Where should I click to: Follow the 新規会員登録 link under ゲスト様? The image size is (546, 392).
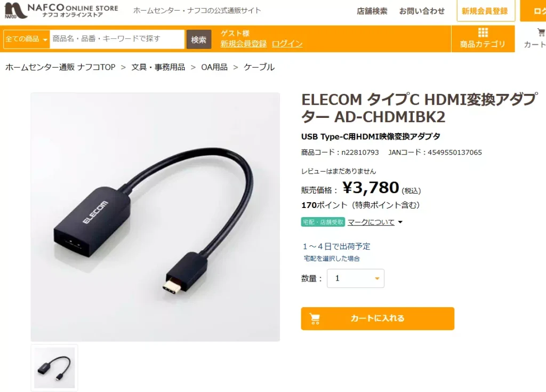[243, 44]
